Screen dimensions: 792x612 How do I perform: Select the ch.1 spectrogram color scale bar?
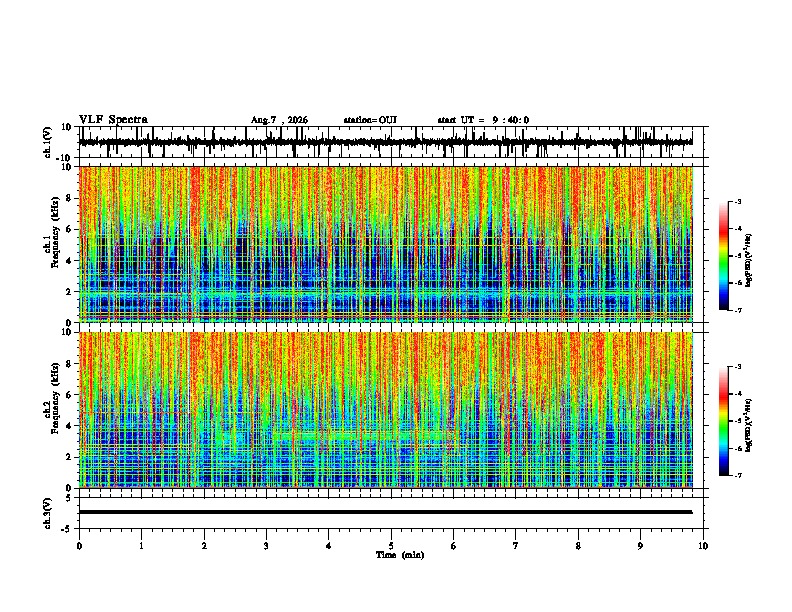724,256
